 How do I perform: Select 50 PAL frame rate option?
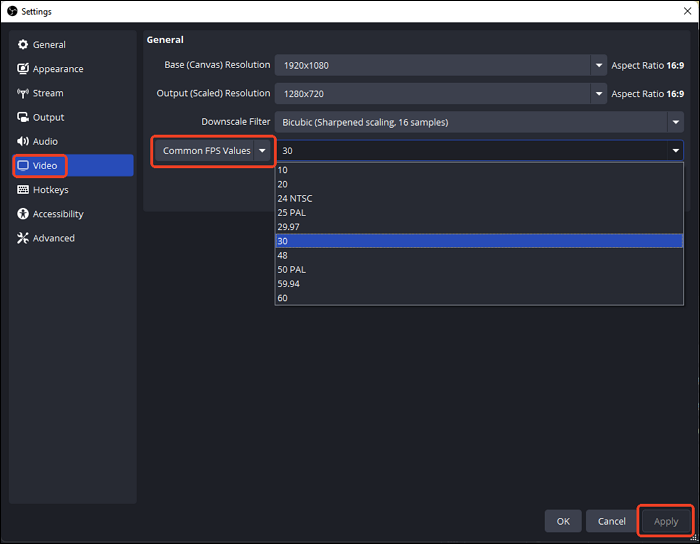[291, 270]
